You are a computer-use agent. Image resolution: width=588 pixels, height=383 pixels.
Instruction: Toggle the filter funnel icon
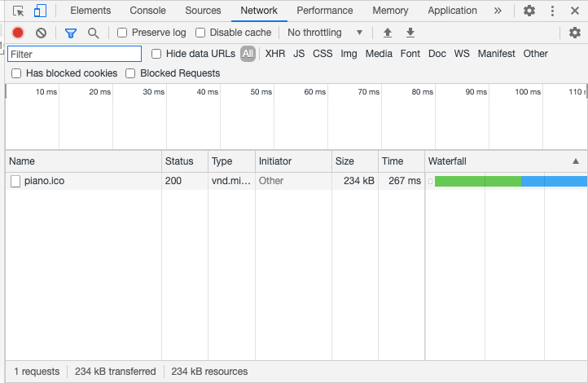pos(71,33)
